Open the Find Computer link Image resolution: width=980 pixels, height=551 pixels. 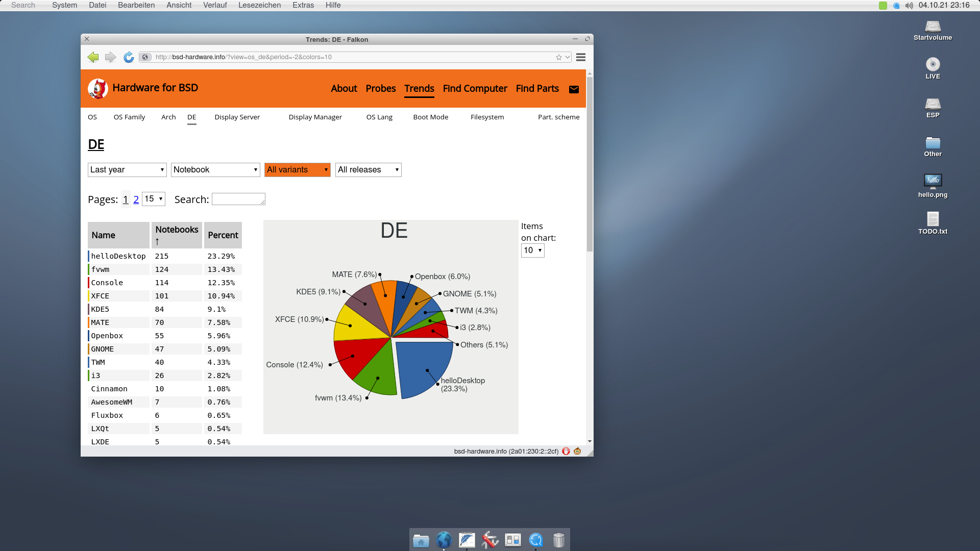[475, 88]
